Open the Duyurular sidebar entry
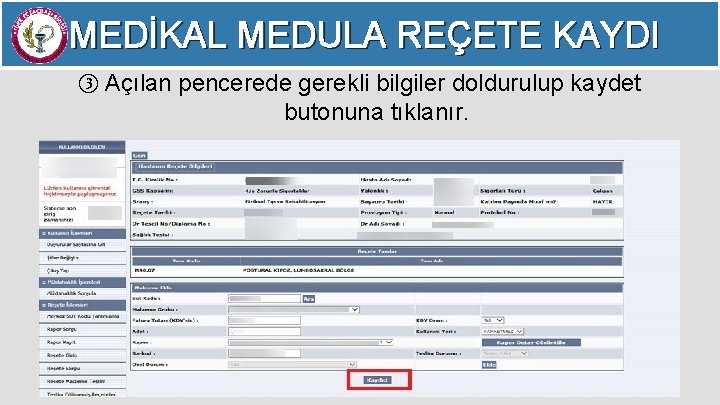 point(76,245)
